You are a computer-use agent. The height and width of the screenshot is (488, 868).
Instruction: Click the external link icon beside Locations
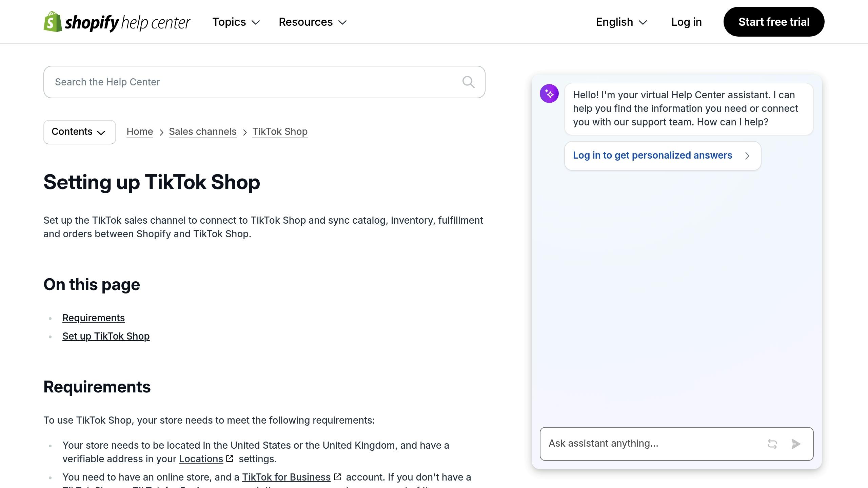(x=230, y=459)
